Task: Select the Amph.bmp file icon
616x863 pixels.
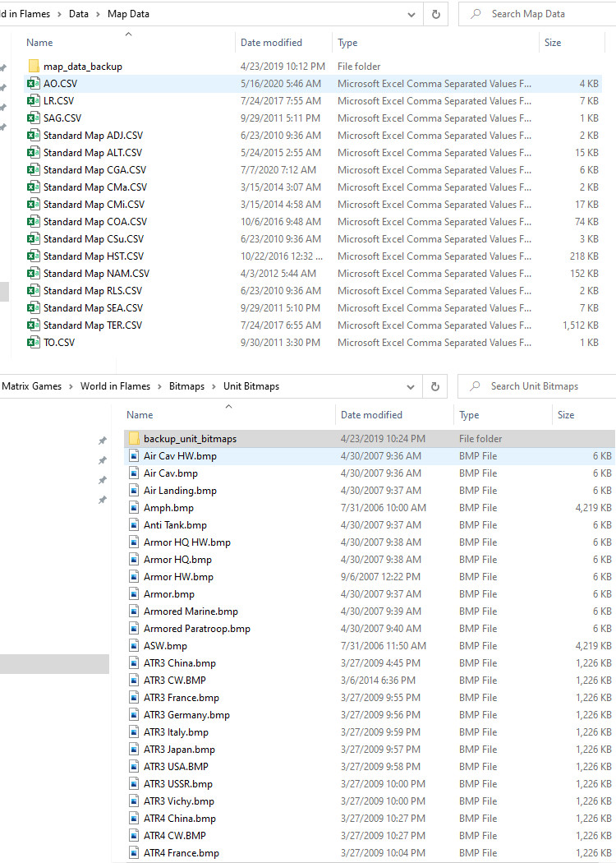Action: (134, 507)
